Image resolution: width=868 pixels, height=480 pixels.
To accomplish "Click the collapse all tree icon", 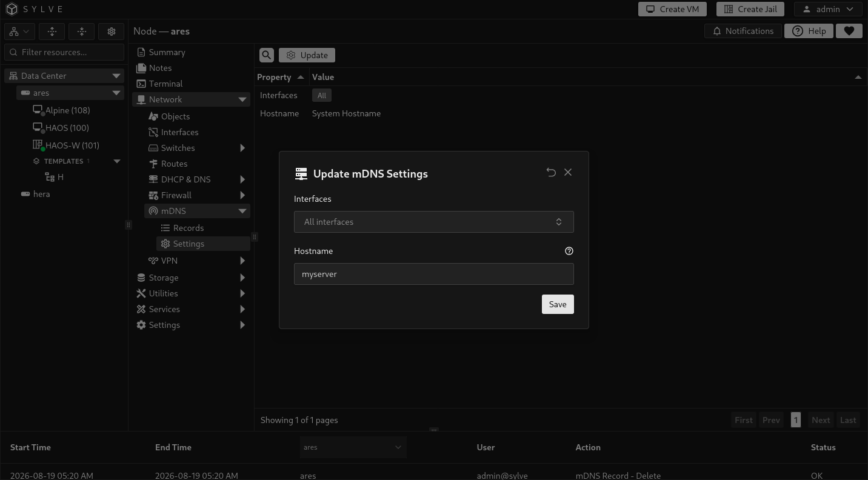I will [82, 32].
